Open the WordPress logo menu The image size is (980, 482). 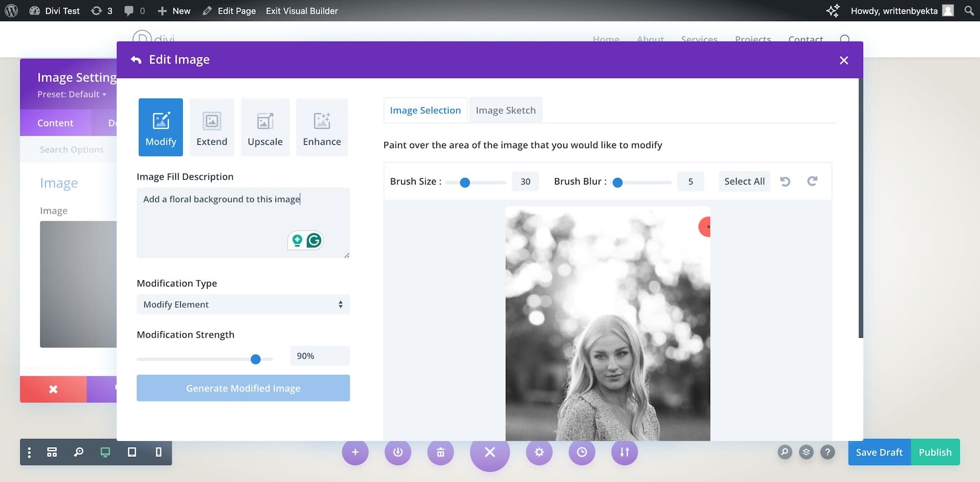point(11,10)
